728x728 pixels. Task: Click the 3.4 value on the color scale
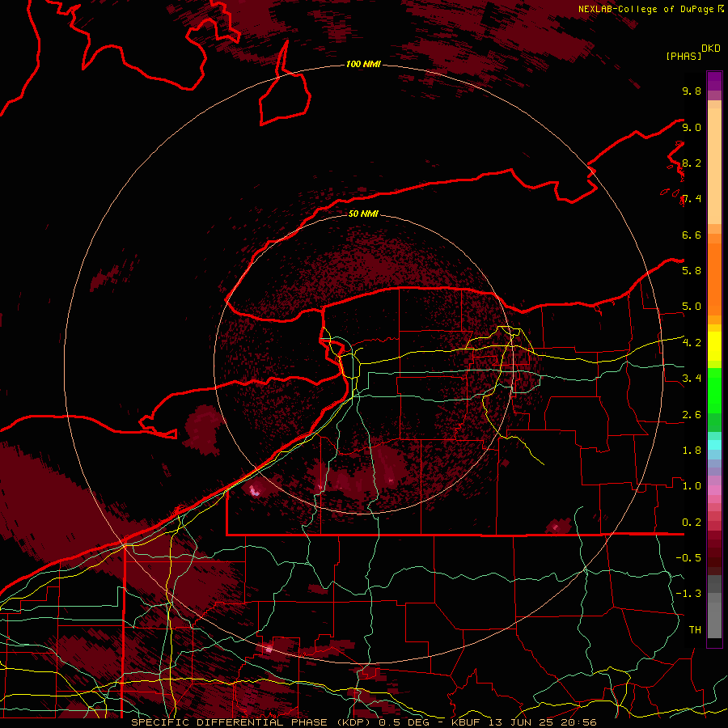(692, 379)
